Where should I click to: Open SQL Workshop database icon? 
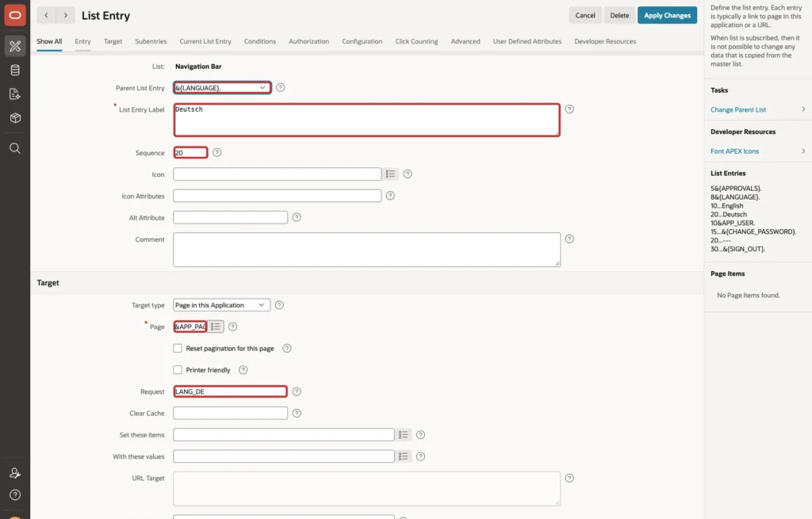point(15,70)
